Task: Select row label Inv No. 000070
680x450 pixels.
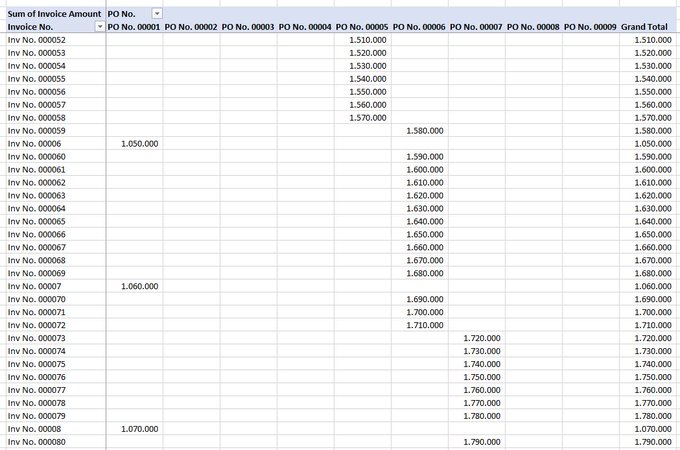Action: point(36,299)
